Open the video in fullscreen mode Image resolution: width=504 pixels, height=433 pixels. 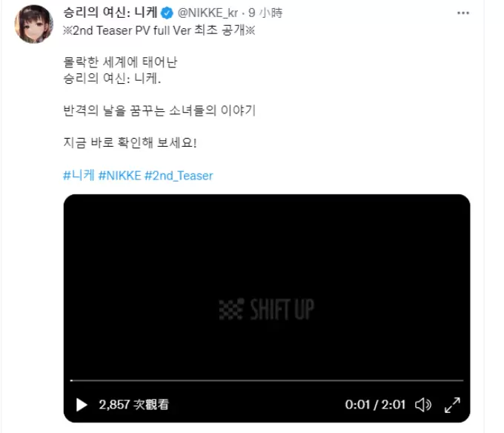click(452, 405)
